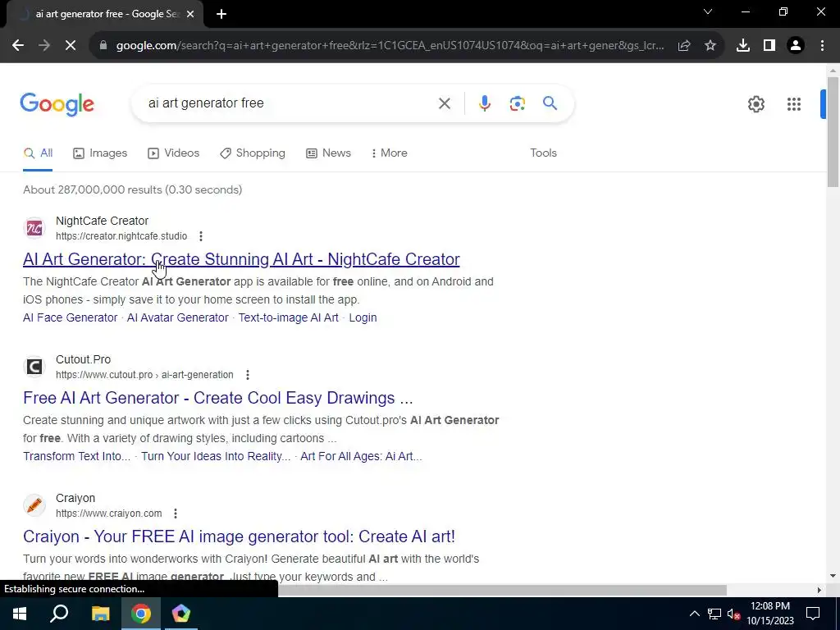Viewport: 840px width, 630px height.
Task: Expand the More search filters
Action: click(x=389, y=153)
